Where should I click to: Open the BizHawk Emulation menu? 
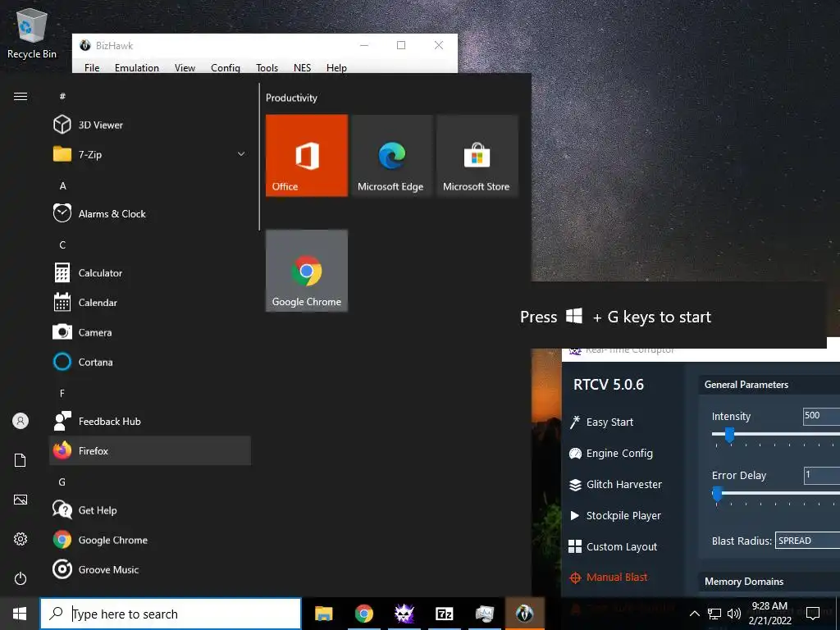pyautogui.click(x=137, y=67)
